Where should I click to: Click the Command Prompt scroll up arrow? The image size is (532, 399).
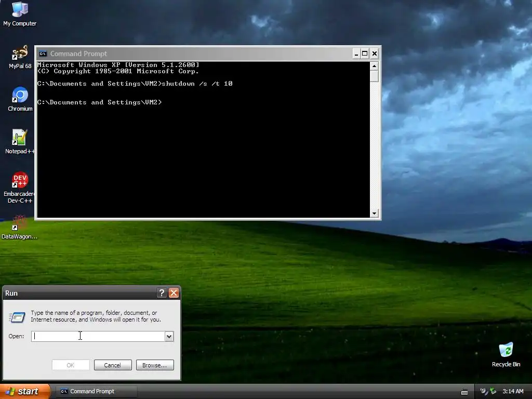pos(374,66)
